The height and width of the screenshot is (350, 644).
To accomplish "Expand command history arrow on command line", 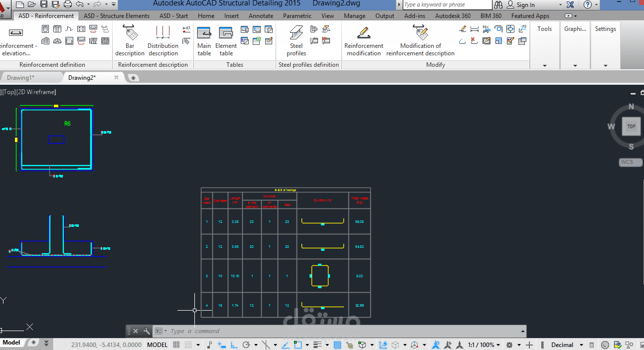I will click(522, 331).
